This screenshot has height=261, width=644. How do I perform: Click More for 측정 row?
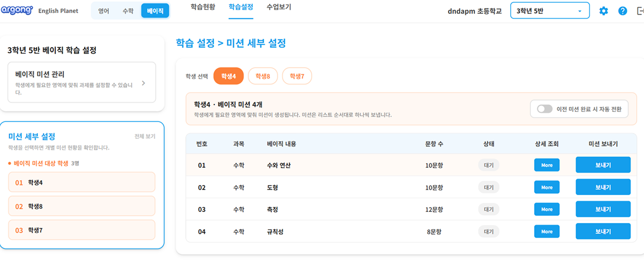(x=547, y=209)
